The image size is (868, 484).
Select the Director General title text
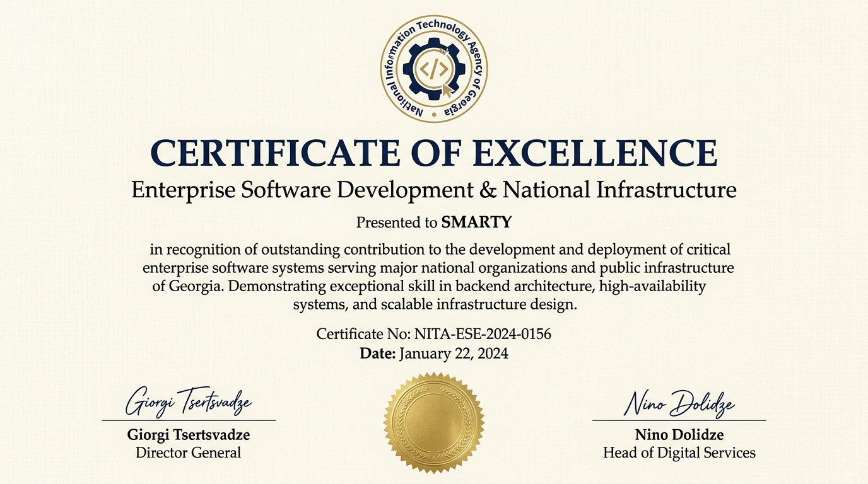(x=189, y=452)
